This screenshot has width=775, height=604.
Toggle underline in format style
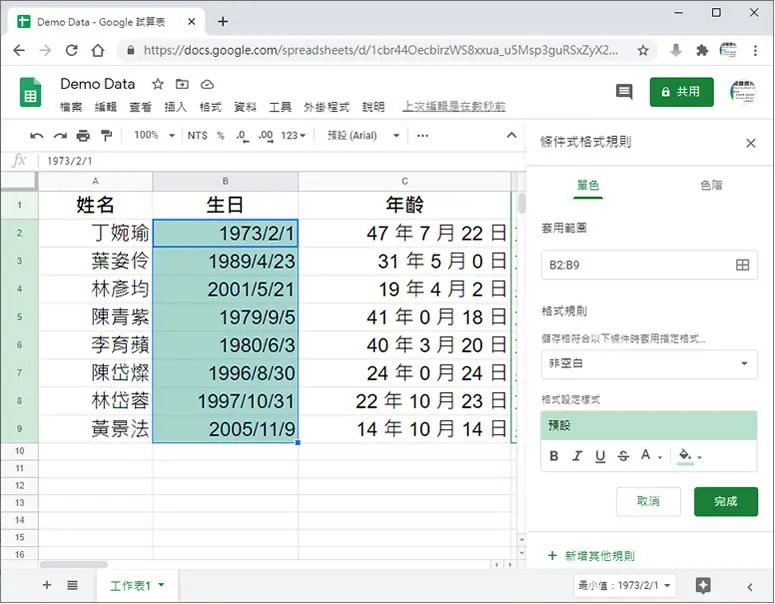600,456
